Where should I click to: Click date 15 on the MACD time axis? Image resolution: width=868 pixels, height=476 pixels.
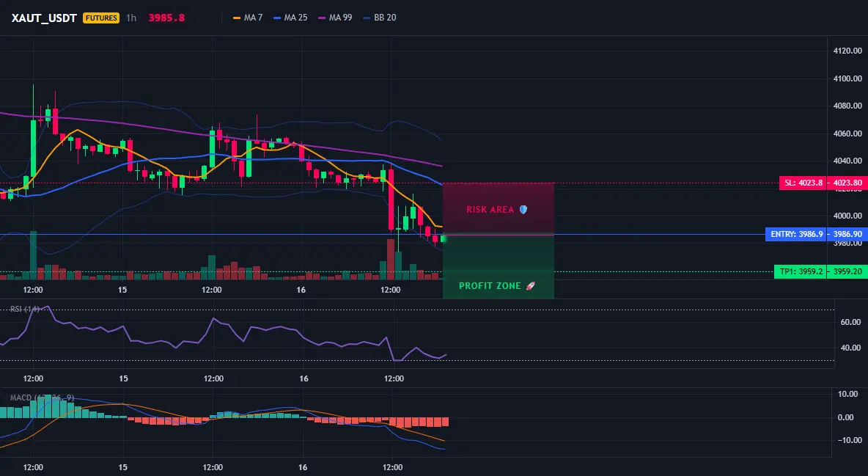[x=123, y=467]
